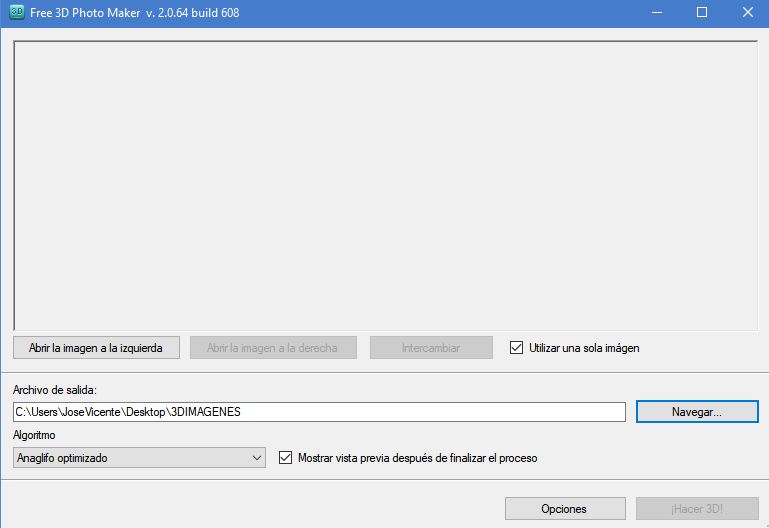Open the 'Opciones' settings button
769x528 pixels.
pyautogui.click(x=564, y=508)
